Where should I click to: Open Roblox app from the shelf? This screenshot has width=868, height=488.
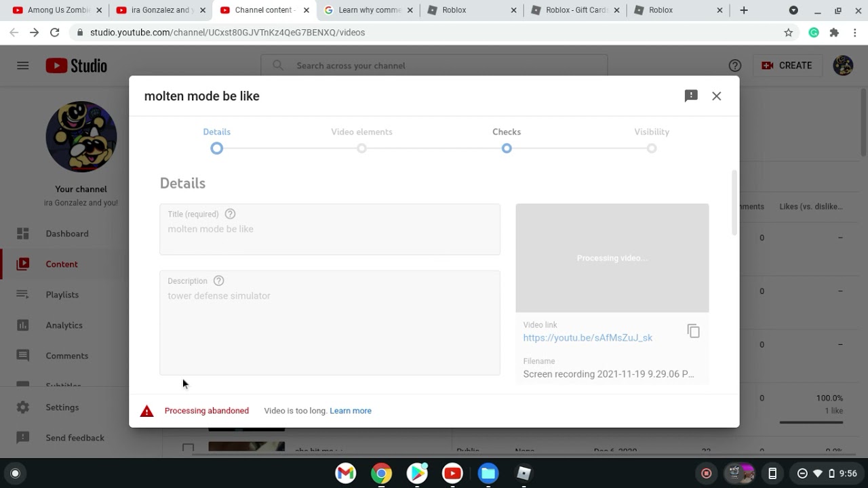pos(524,473)
